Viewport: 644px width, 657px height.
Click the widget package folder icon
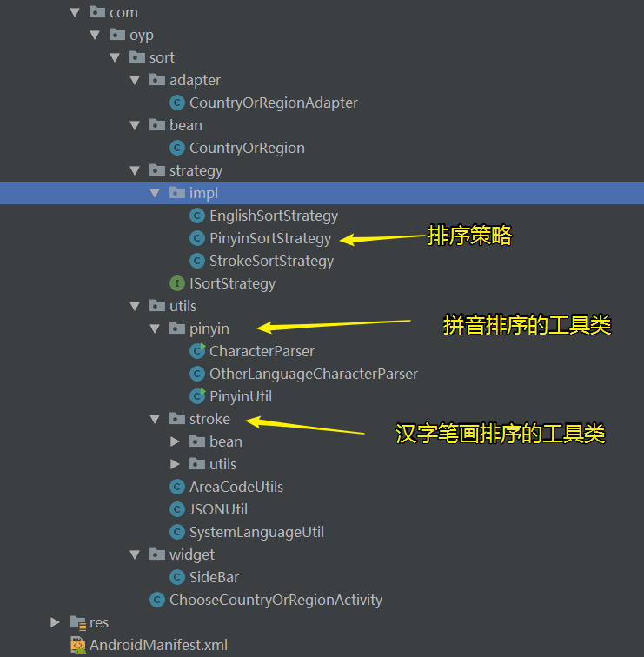(157, 554)
